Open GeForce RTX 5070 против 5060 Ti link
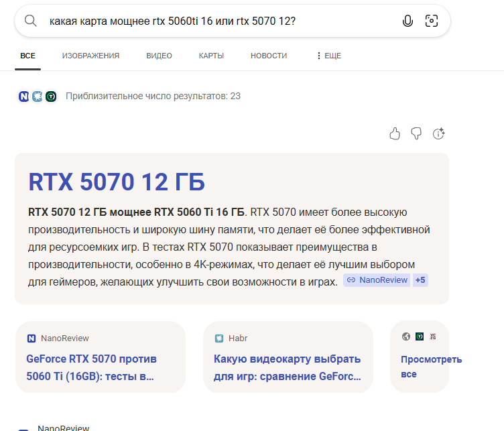Image resolution: width=504 pixels, height=431 pixels. click(x=91, y=368)
